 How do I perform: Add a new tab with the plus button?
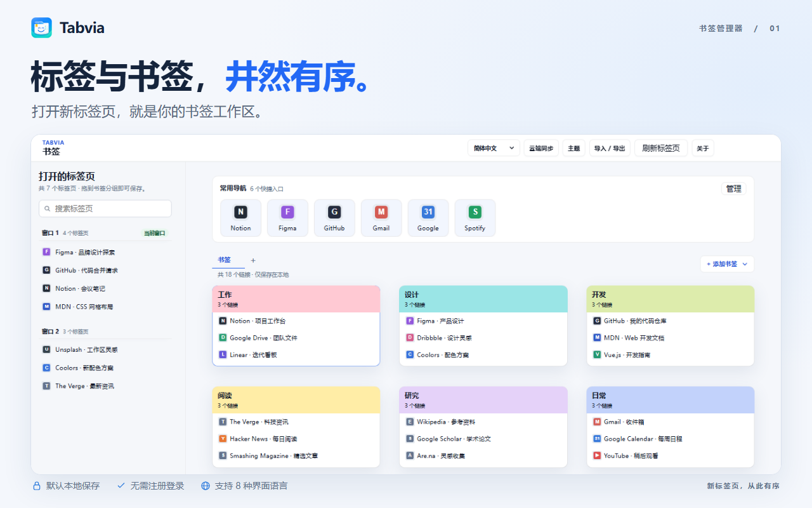(253, 260)
